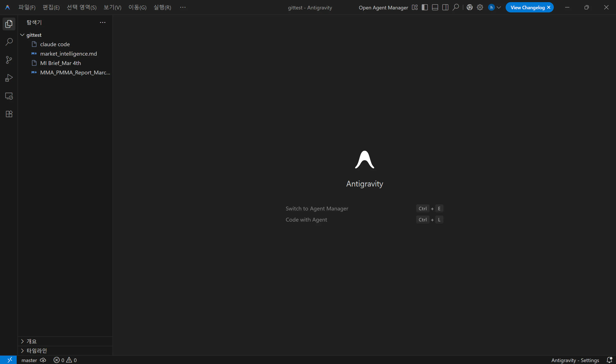Open the Run and Debug view
The width and height of the screenshot is (616, 364).
pyautogui.click(x=9, y=78)
